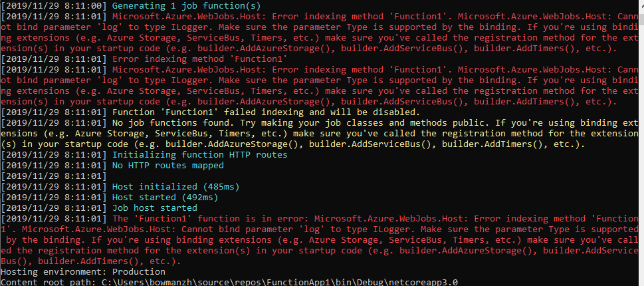Viewport: 644px width, 286px height.
Task: Click the 'Hosting environment: Production' line
Action: pos(83,271)
